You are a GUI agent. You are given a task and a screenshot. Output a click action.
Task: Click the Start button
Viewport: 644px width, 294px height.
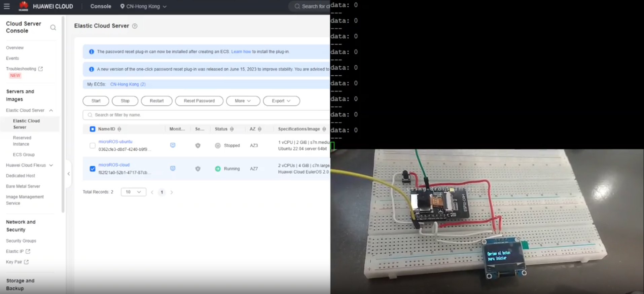(96, 101)
